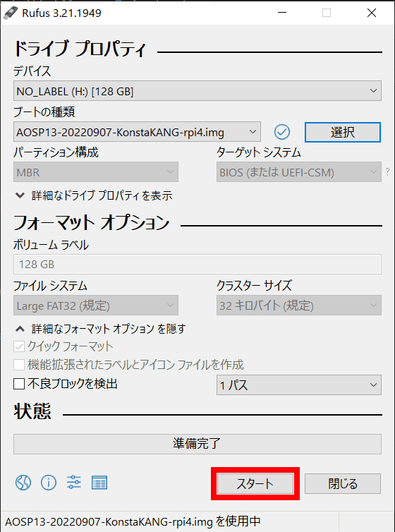Image resolution: width=395 pixels, height=532 pixels.
Task: Minimize the Rufus window
Action: (281, 13)
